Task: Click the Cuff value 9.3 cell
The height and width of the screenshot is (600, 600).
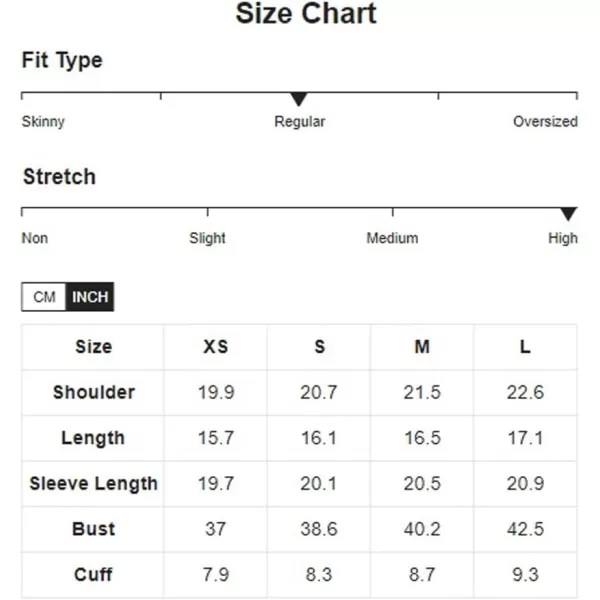Action: coord(525,575)
